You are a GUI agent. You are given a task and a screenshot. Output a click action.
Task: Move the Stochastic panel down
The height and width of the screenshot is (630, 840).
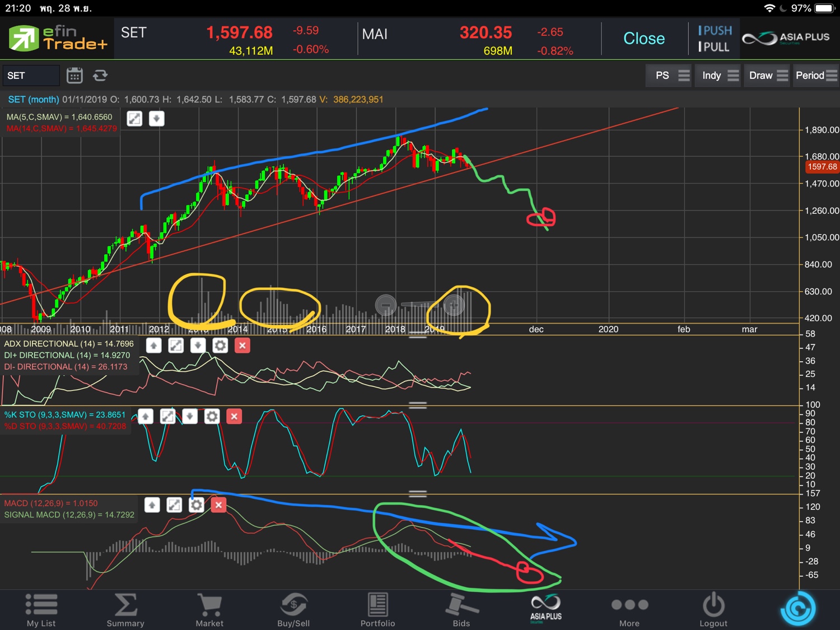point(190,416)
